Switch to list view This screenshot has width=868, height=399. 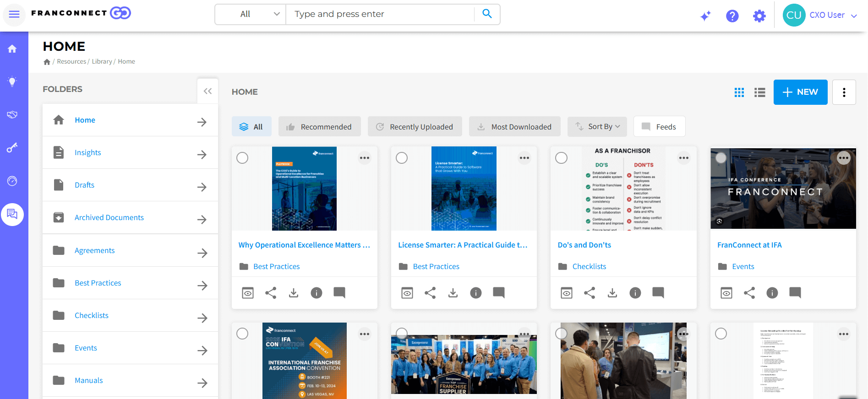tap(759, 92)
